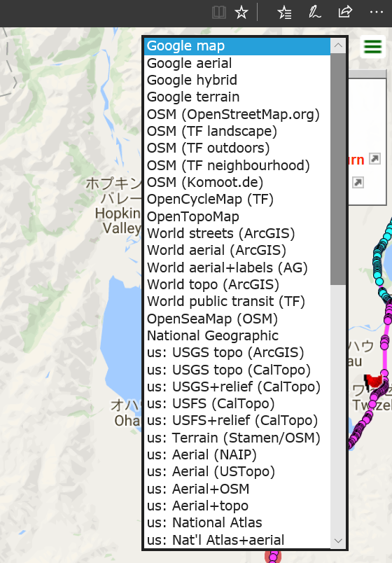Pick OSM (TF landscape) layer

[x=237, y=131]
